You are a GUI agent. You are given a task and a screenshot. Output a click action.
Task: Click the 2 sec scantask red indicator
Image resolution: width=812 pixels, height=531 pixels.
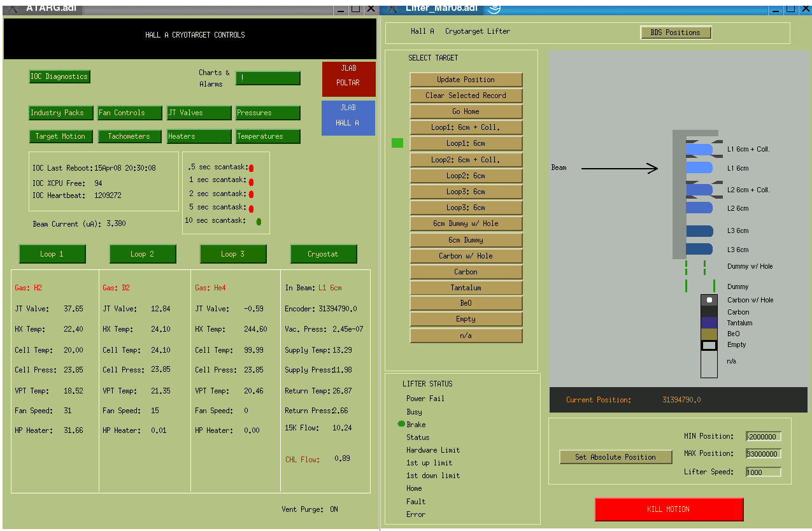coord(251,195)
